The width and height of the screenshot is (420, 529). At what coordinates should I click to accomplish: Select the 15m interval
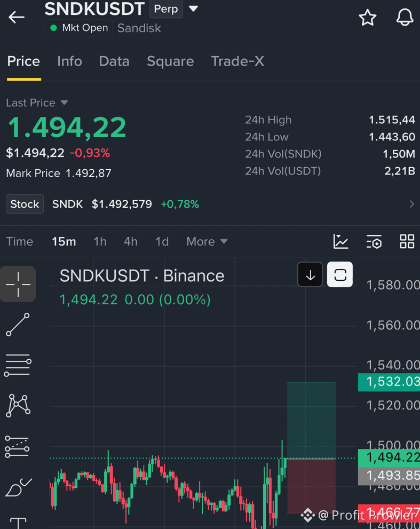(64, 242)
